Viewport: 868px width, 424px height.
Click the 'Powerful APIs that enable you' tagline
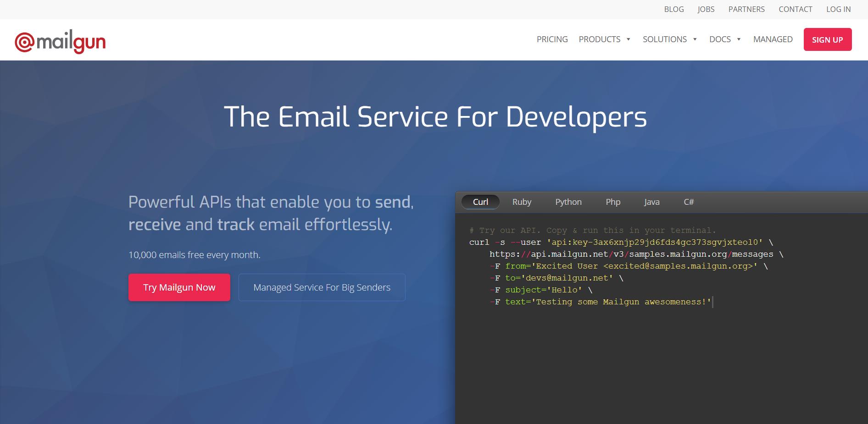point(271,213)
